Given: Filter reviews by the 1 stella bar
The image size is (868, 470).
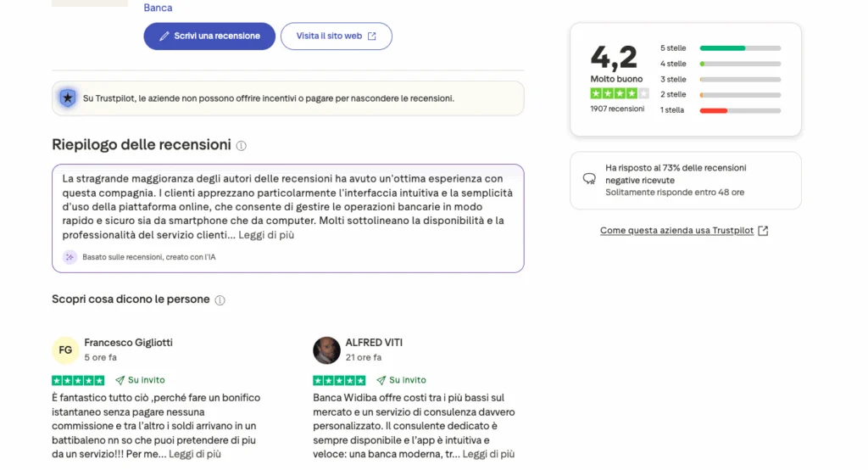Looking at the screenshot, I should point(740,110).
